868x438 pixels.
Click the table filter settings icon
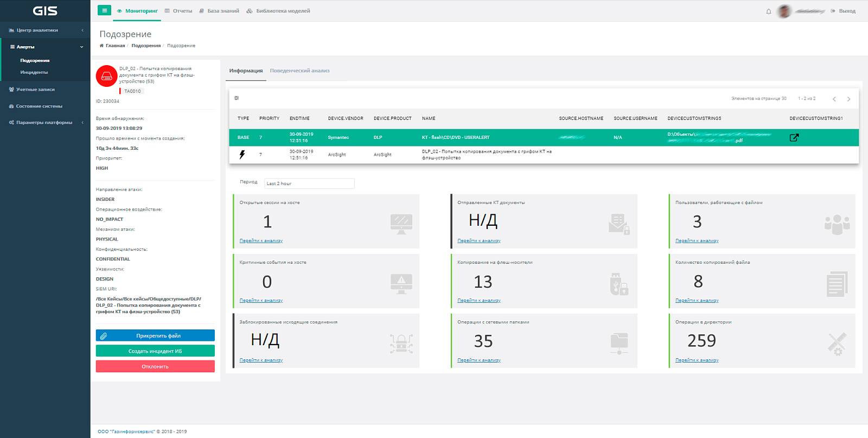(x=237, y=98)
